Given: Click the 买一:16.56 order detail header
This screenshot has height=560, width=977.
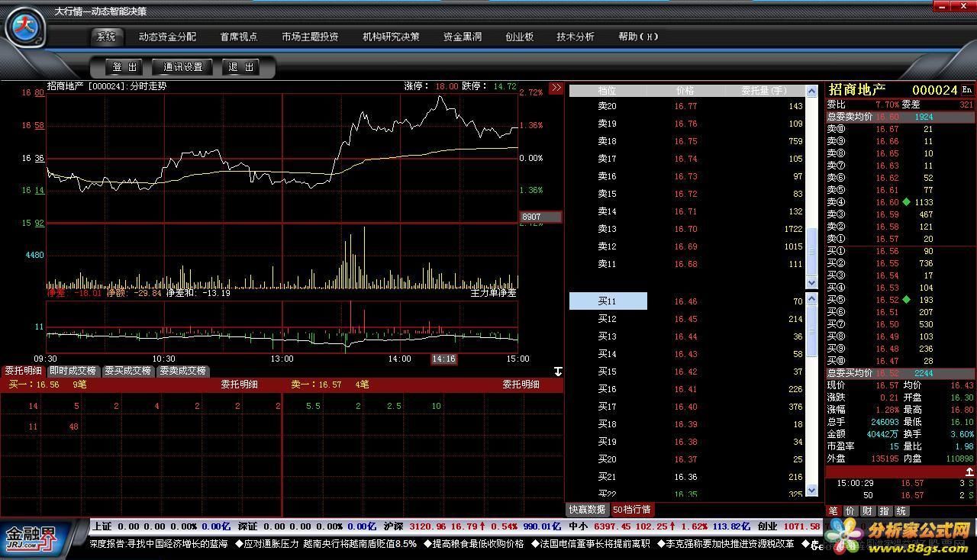Looking at the screenshot, I should (x=34, y=385).
